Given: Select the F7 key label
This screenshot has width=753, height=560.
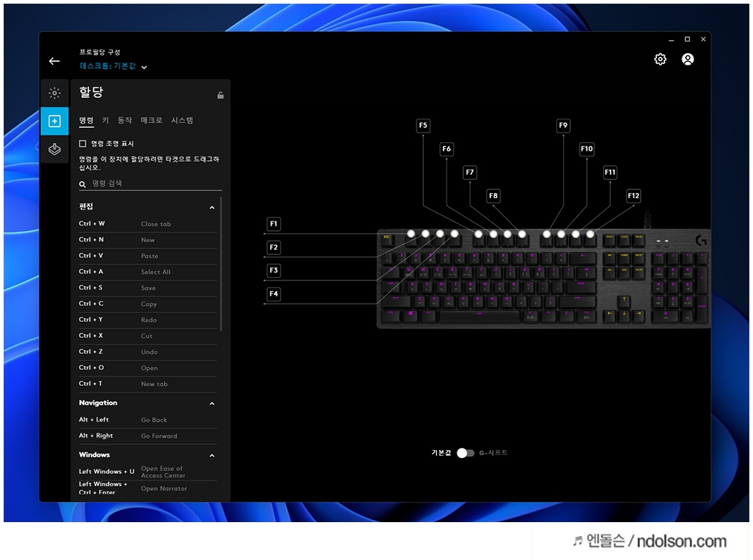Looking at the screenshot, I should click(x=470, y=173).
